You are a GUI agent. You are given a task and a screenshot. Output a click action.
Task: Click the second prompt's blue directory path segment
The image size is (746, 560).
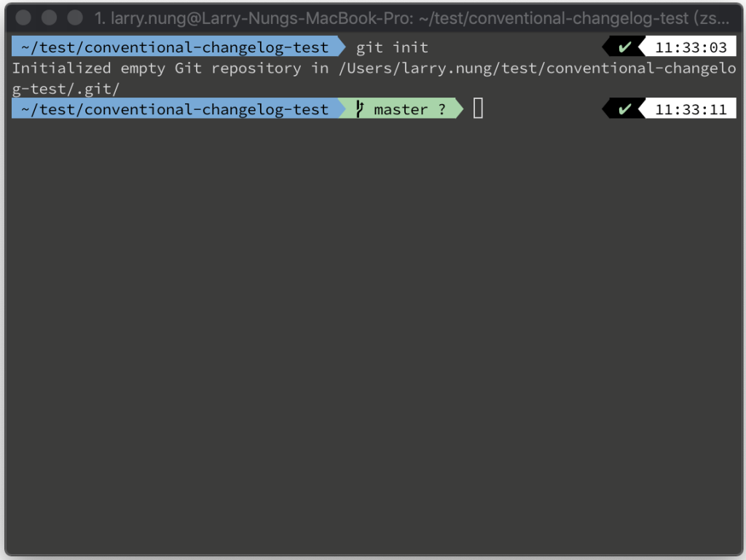click(x=175, y=109)
